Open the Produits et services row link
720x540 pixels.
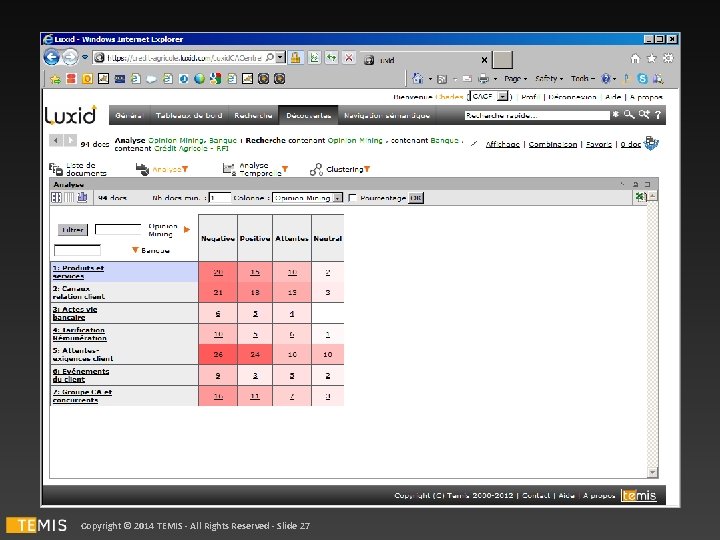(x=78, y=272)
